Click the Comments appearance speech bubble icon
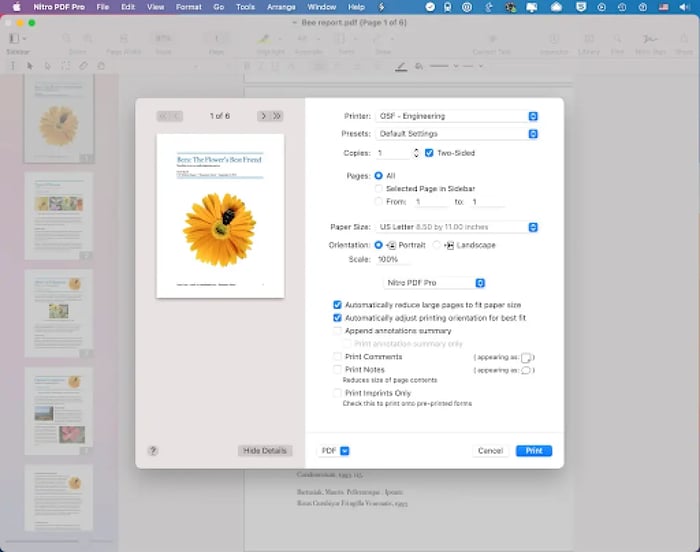Screen dimensions: 700x552 (527, 357)
